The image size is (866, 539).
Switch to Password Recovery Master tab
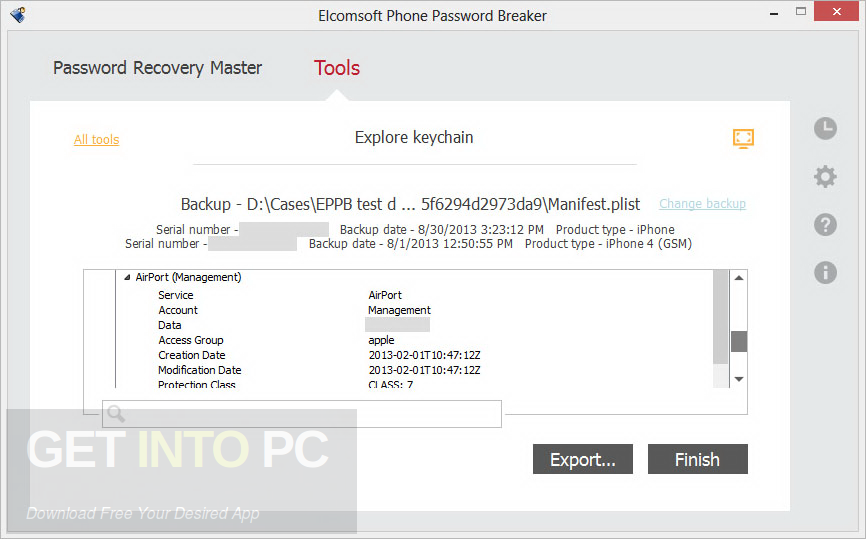[x=157, y=68]
